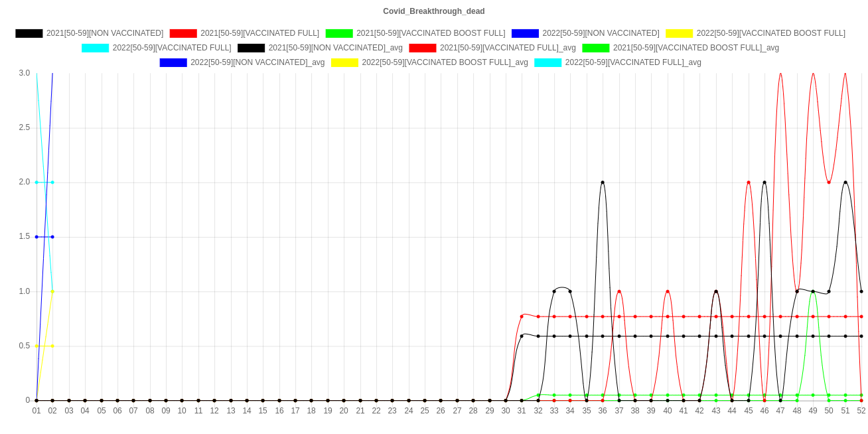Select the red peak data point at week 45

(x=749, y=182)
